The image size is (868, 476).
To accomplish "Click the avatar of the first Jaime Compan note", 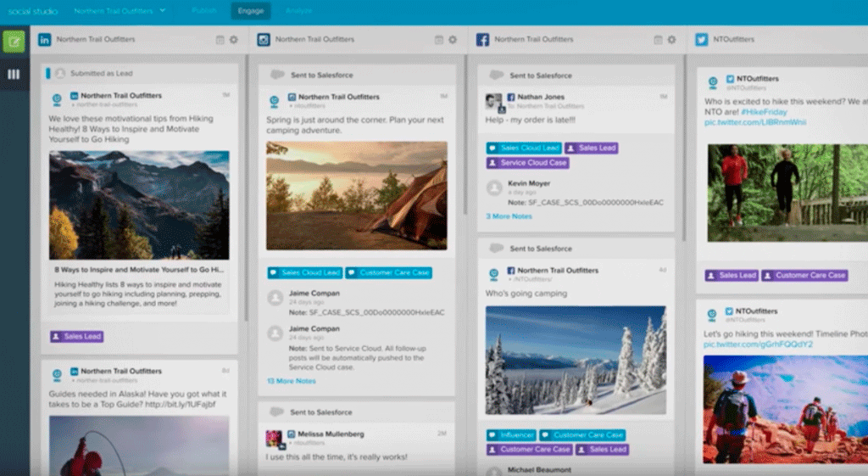I will pyautogui.click(x=275, y=298).
